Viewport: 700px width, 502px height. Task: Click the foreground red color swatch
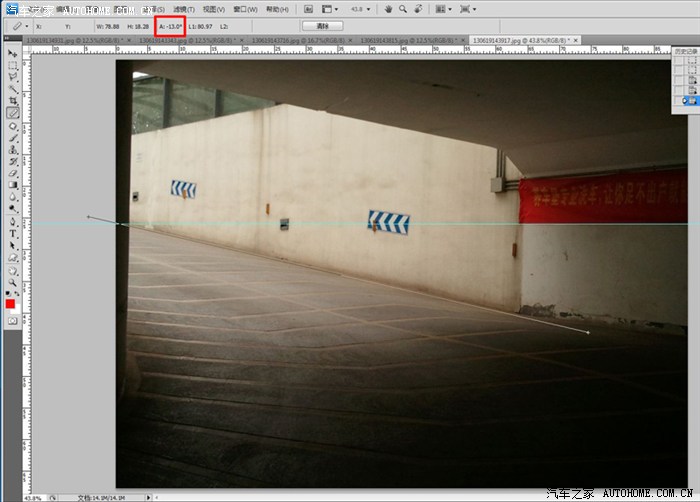click(x=10, y=304)
